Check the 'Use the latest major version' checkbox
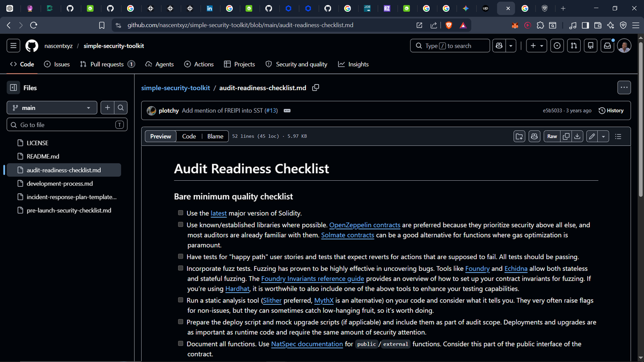The width and height of the screenshot is (644, 362). (181, 213)
